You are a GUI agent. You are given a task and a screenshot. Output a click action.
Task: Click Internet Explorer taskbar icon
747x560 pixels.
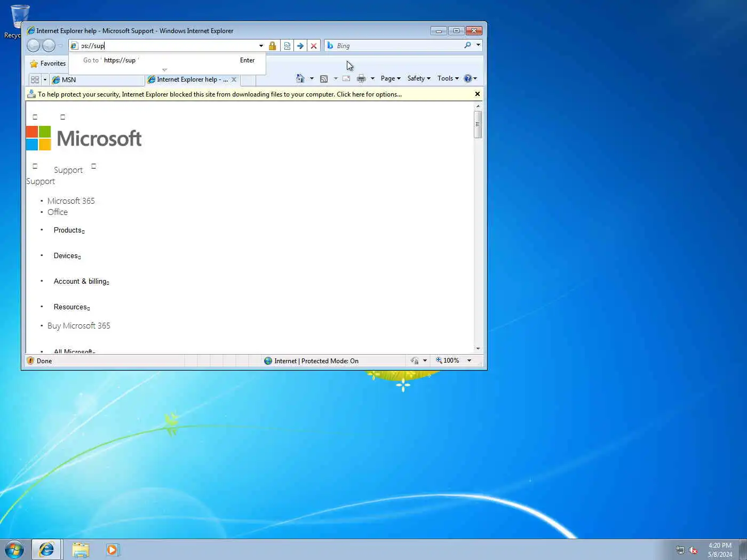click(x=46, y=549)
